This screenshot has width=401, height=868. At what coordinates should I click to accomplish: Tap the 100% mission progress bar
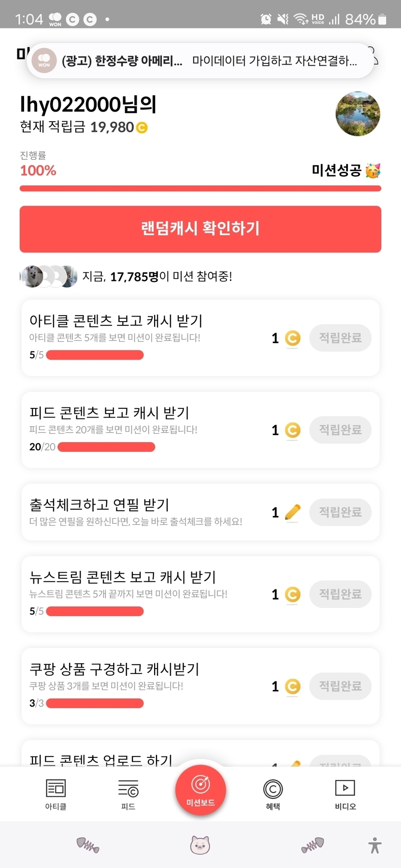pos(200,188)
